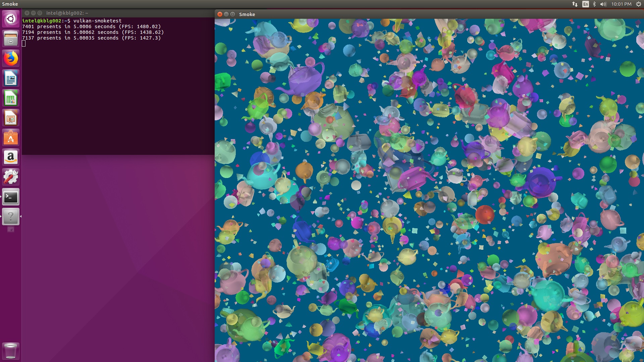Screen dimensions: 644x362
Task: Open LibreOffice Writer from launcher
Action: tap(11, 78)
